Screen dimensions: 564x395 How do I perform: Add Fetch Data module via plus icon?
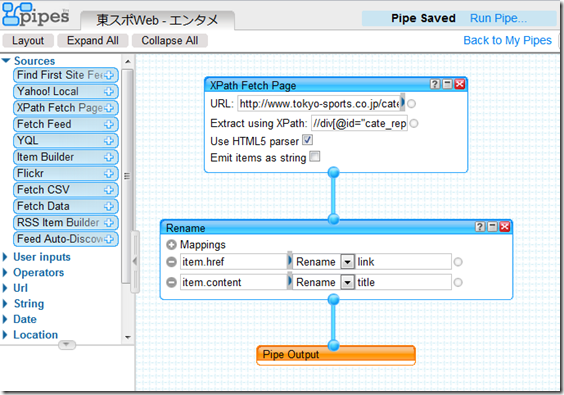(x=109, y=206)
